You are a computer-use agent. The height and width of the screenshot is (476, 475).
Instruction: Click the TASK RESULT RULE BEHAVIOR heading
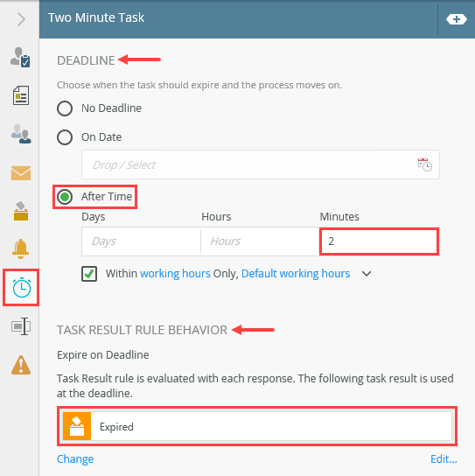142,330
